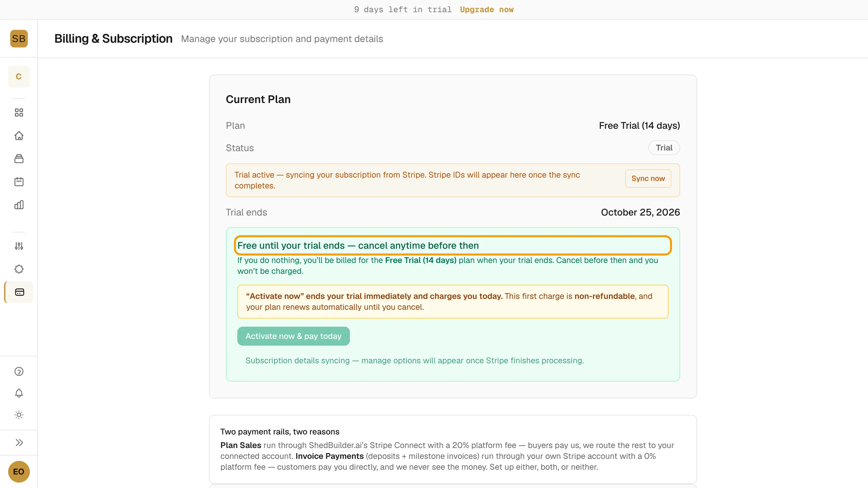
Task: Click the 'Billing & Subscription' page title
Action: (113, 39)
